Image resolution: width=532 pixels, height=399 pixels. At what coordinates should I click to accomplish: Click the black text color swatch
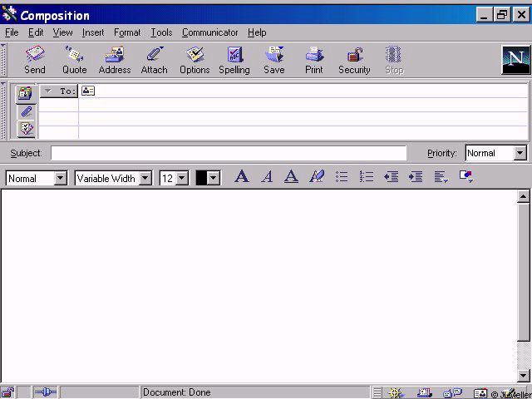click(201, 178)
